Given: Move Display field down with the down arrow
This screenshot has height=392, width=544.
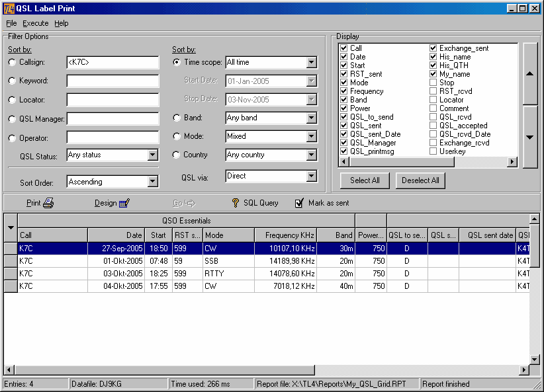Looking at the screenshot, I should pos(530,137).
